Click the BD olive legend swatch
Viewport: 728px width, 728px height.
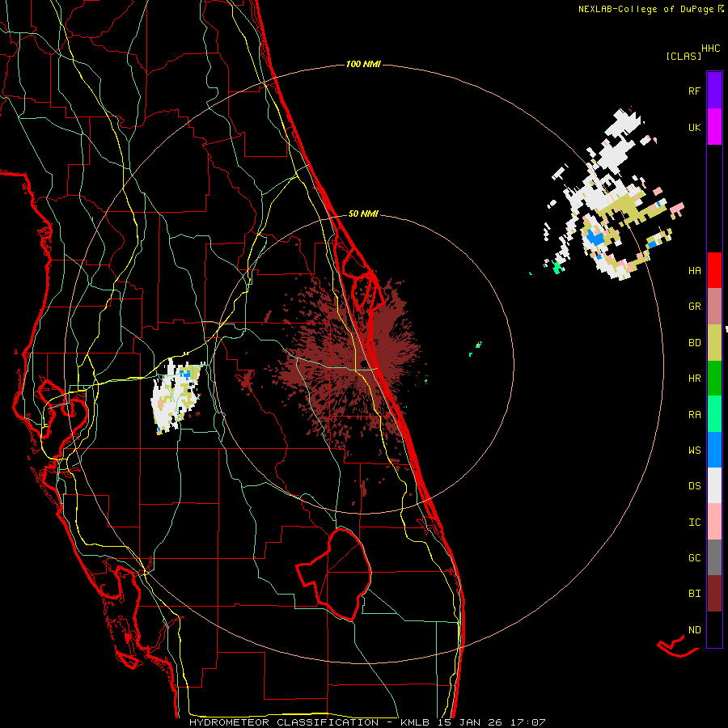[x=714, y=342]
